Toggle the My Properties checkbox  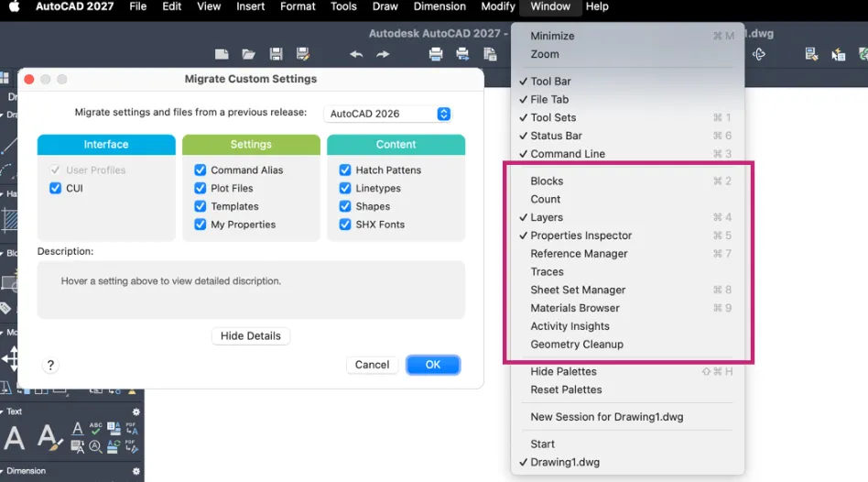pos(201,225)
